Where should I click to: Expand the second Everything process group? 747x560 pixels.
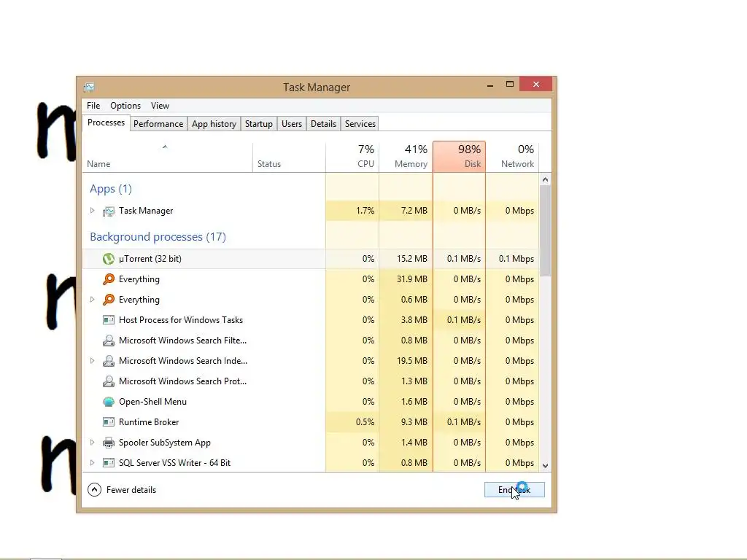pos(92,300)
